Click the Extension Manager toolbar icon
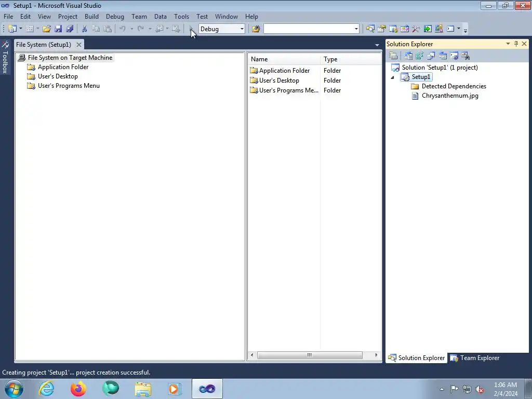The image size is (532, 399). pyautogui.click(x=438, y=29)
